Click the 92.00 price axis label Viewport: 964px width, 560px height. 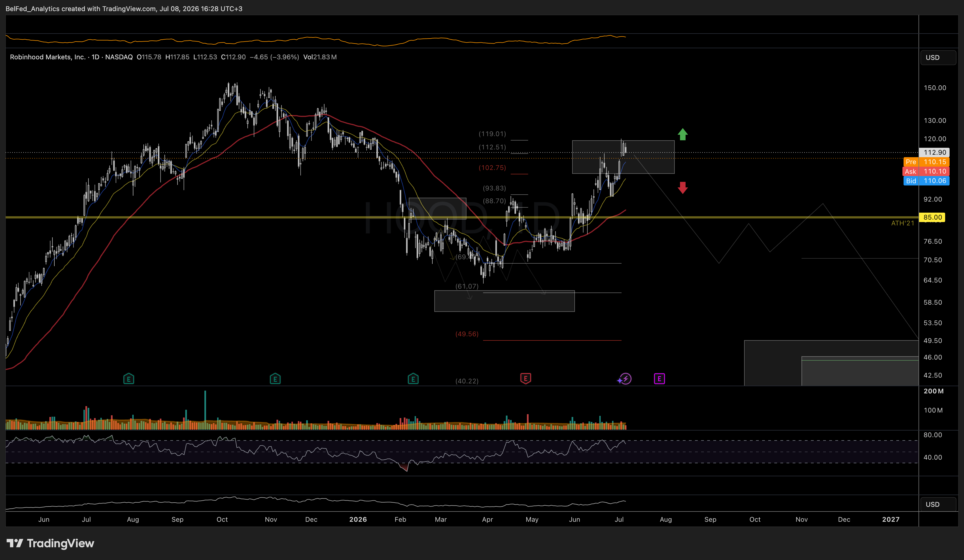[x=933, y=199]
